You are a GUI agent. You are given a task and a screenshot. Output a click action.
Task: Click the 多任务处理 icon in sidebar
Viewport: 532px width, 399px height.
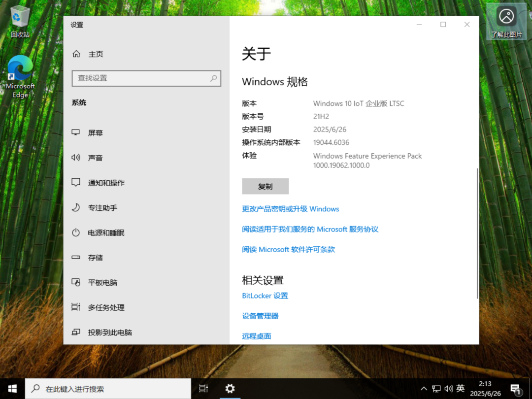click(x=76, y=307)
